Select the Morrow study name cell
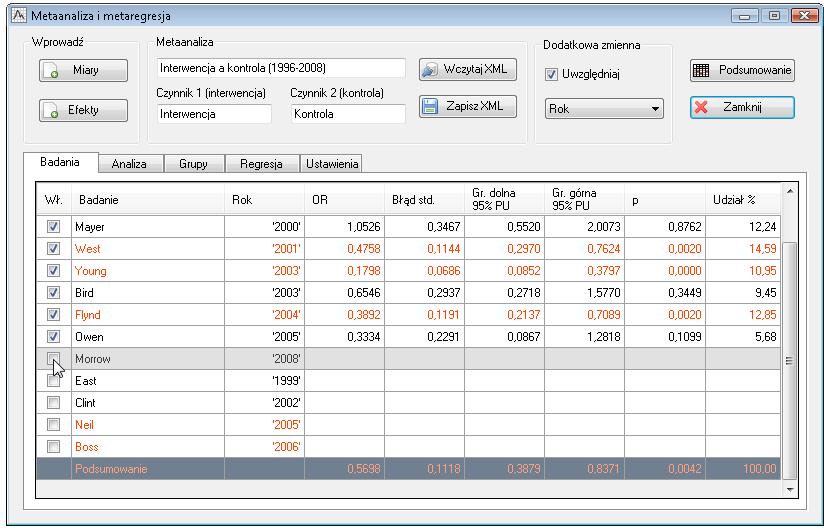 [148, 359]
